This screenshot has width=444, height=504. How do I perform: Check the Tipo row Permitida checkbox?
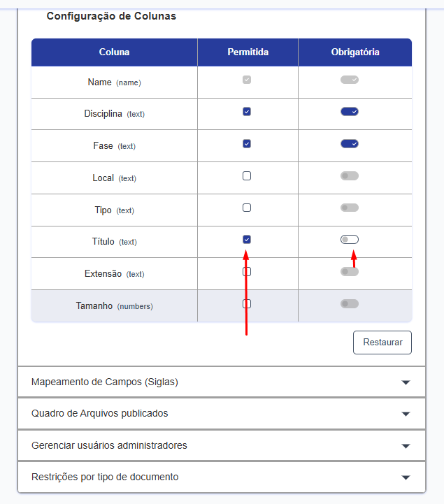click(x=247, y=208)
